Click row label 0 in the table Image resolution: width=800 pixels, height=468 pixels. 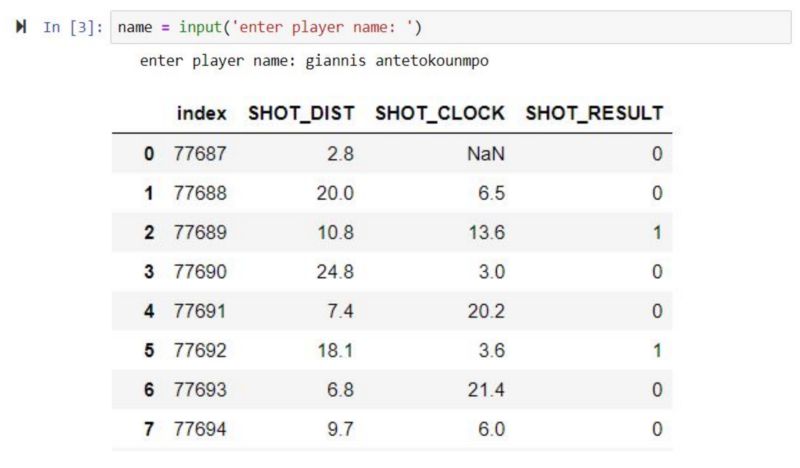(x=149, y=154)
